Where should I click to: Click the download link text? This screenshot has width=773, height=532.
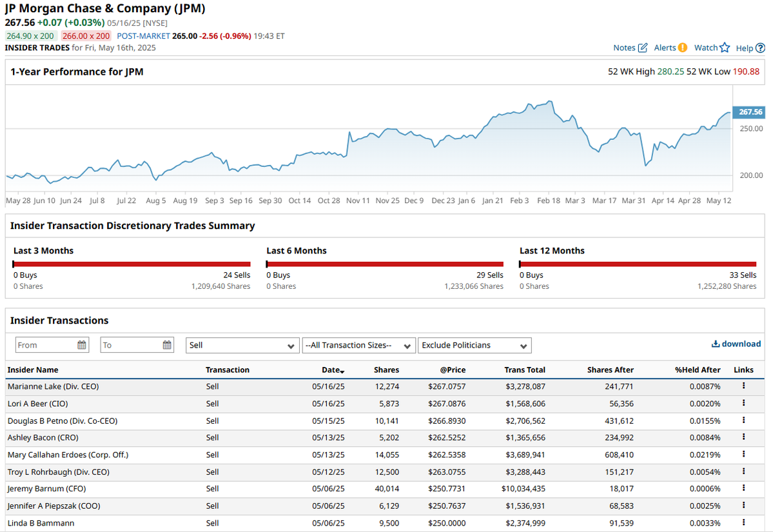point(741,344)
